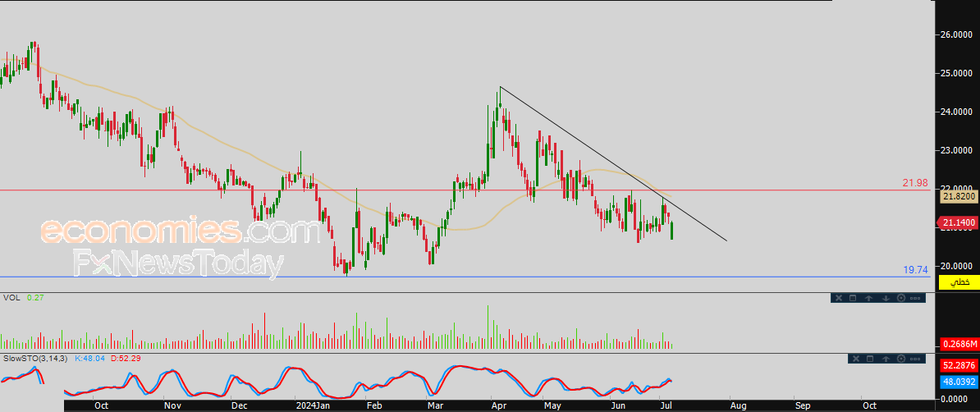This screenshot has height=412, width=980.
Task: Move the SlowSTO panel up
Action: 886,359
